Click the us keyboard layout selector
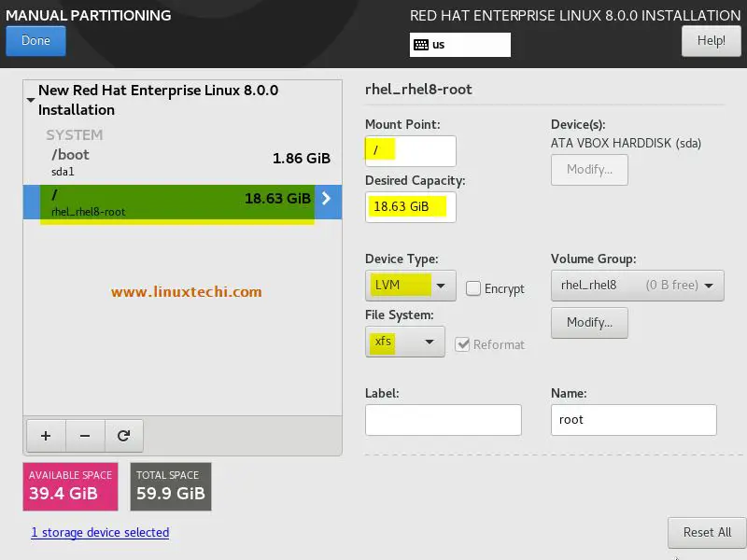The image size is (747, 560). (x=460, y=45)
